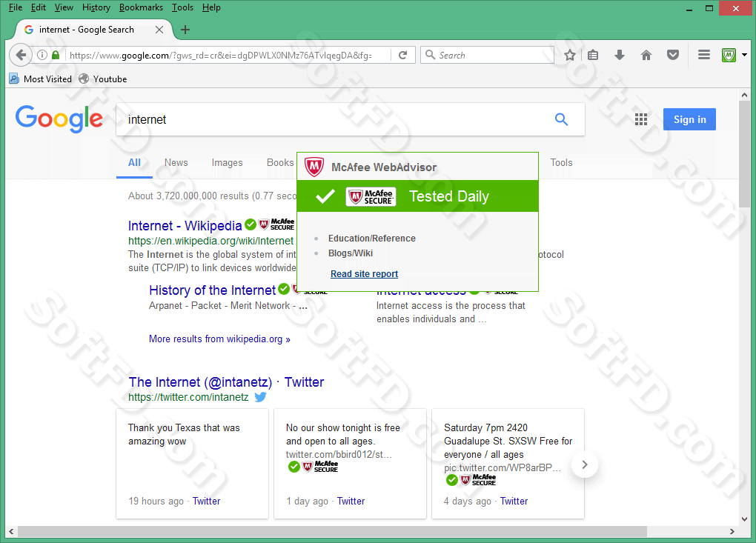Click McAfee SECURE badge in Tested Daily banner
The width and height of the screenshot is (756, 543).
(x=371, y=196)
